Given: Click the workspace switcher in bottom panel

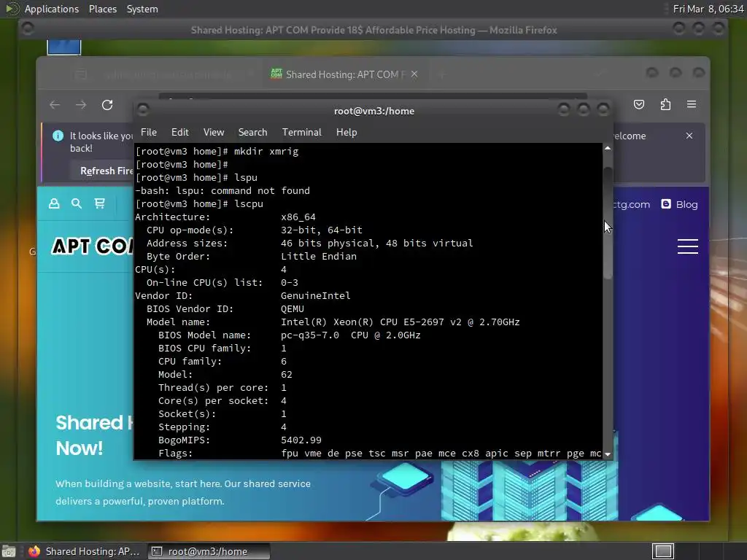Looking at the screenshot, I should [663, 551].
